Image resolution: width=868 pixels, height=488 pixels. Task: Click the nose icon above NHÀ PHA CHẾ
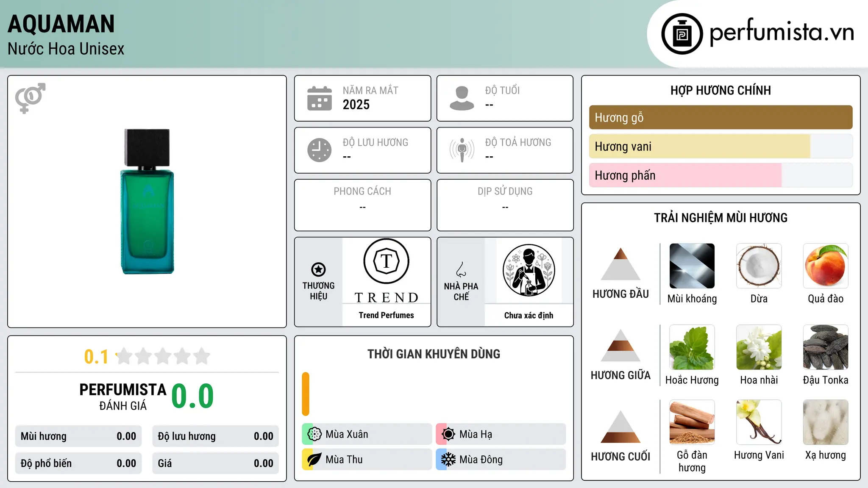[461, 269]
